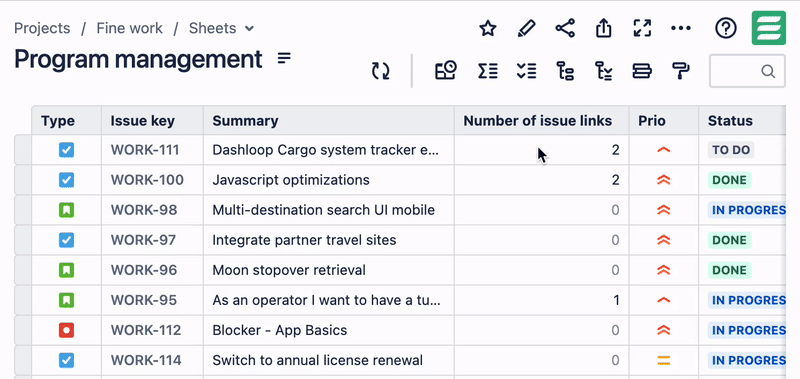The height and width of the screenshot is (379, 800).
Task: Open the share network icon
Action: tap(565, 28)
